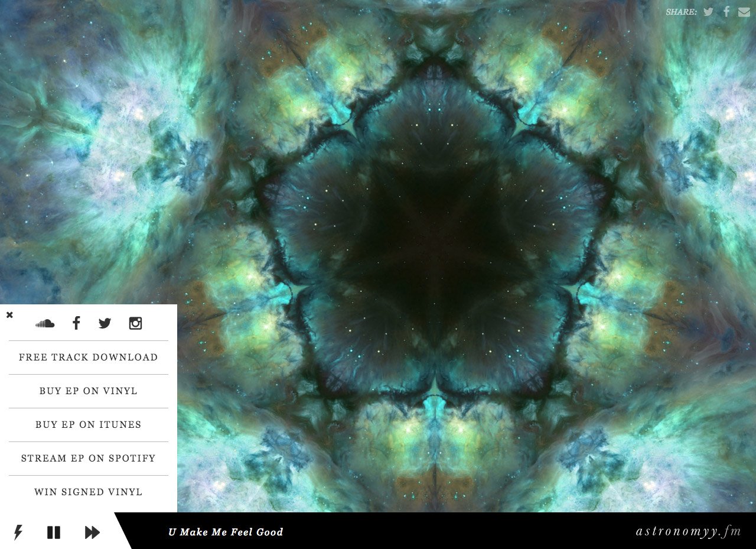This screenshot has width=756, height=549.
Task: Share via the Facebook icon at top right
Action: pos(726,11)
